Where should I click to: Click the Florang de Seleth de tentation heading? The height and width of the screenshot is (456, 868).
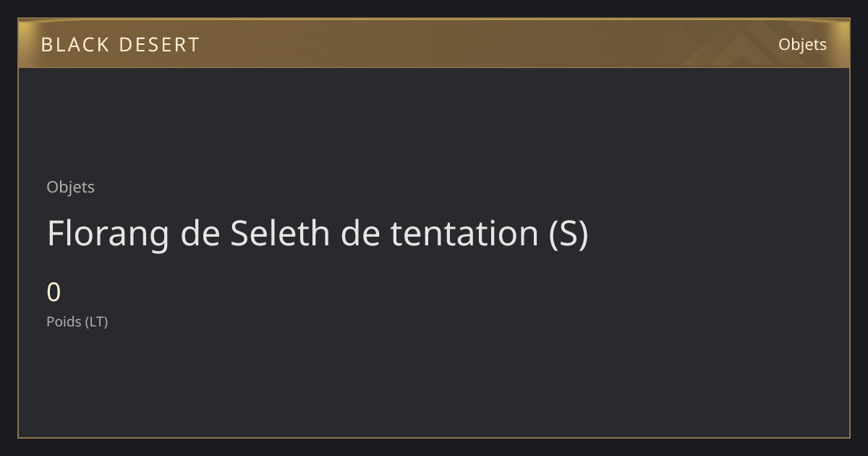(x=318, y=234)
